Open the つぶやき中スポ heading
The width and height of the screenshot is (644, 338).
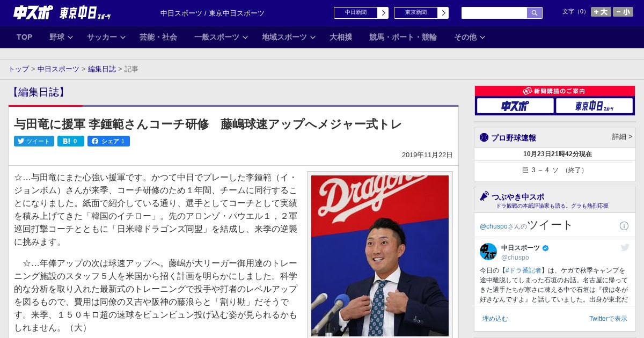click(x=518, y=197)
